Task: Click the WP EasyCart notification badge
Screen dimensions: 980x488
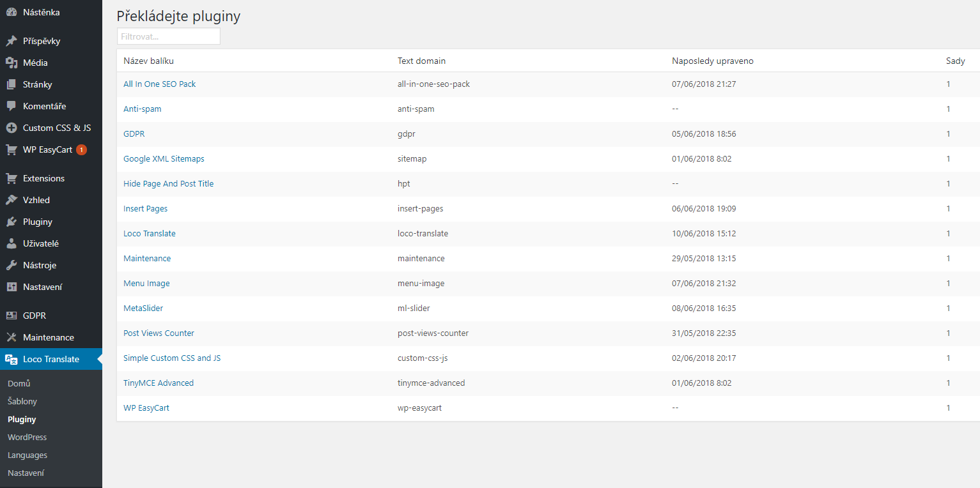Action: pyautogui.click(x=81, y=149)
